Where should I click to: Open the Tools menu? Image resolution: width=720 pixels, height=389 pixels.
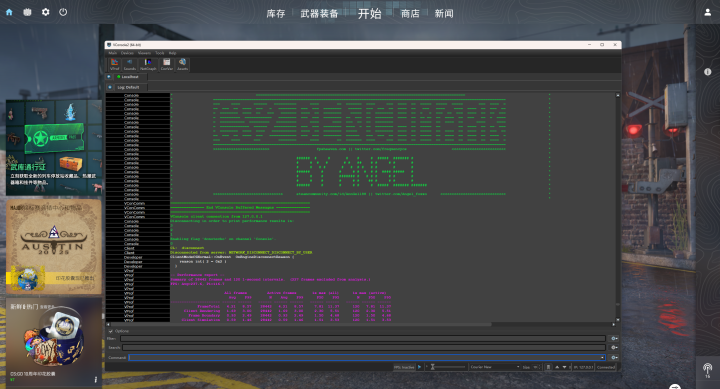[x=159, y=53]
